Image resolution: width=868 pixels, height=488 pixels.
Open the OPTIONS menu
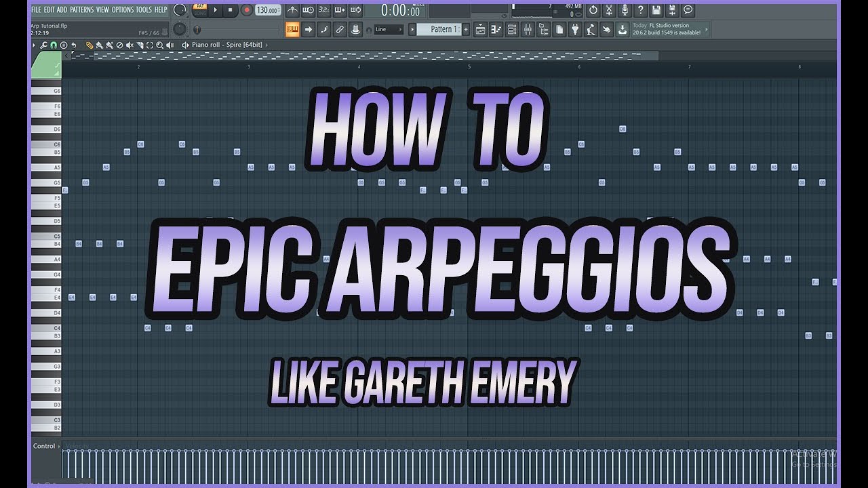(123, 9)
